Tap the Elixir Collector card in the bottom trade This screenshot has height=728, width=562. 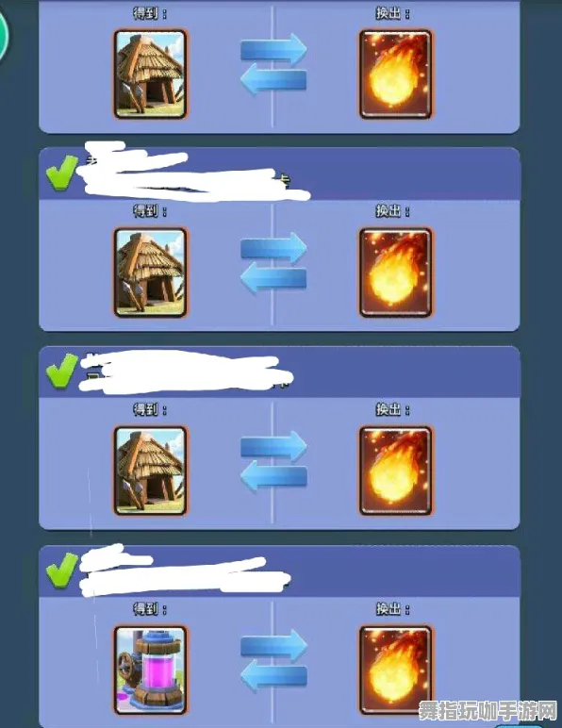click(150, 670)
